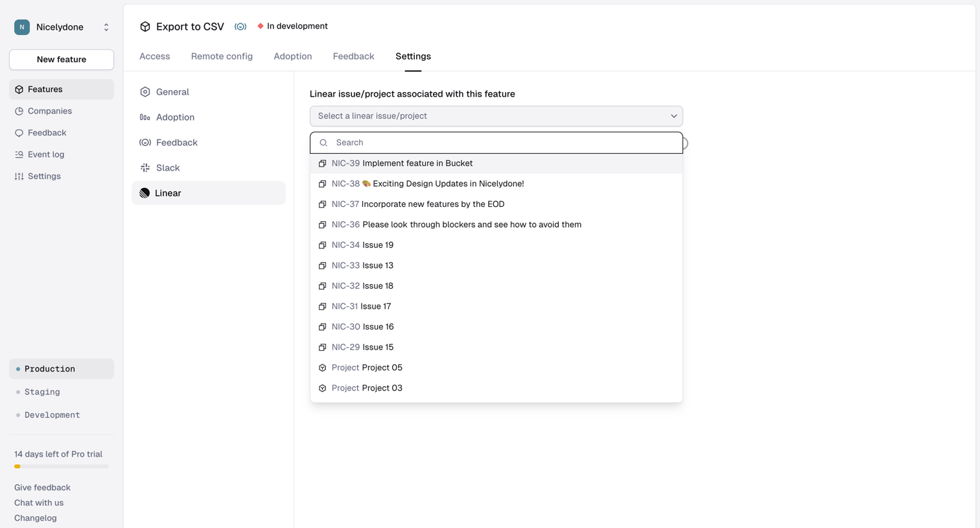
Task: Click the broadcast icon beside Export to CSV
Action: (x=240, y=27)
